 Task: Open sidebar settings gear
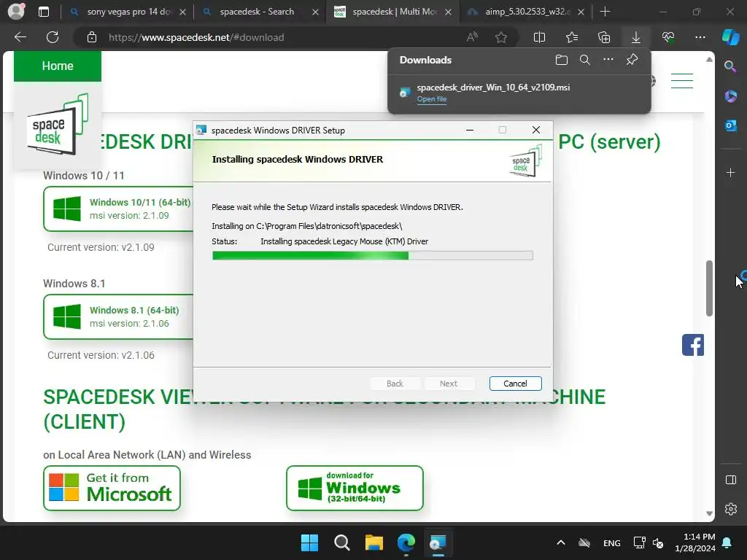pyautogui.click(x=730, y=509)
